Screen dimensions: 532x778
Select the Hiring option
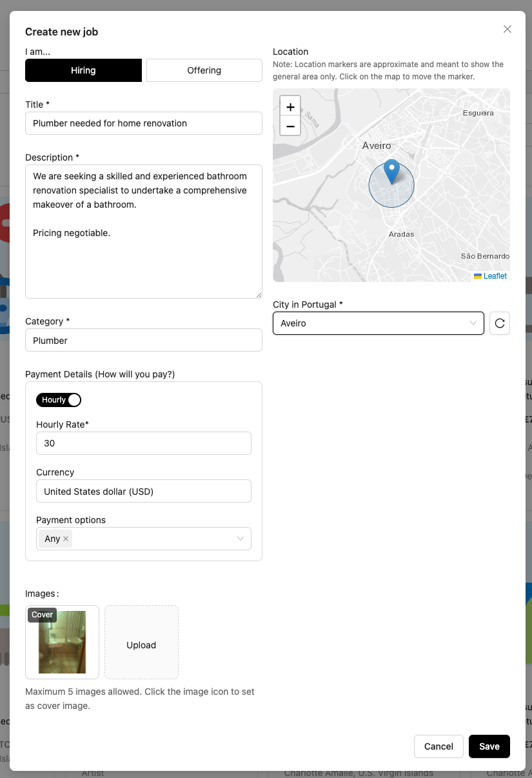tap(83, 70)
